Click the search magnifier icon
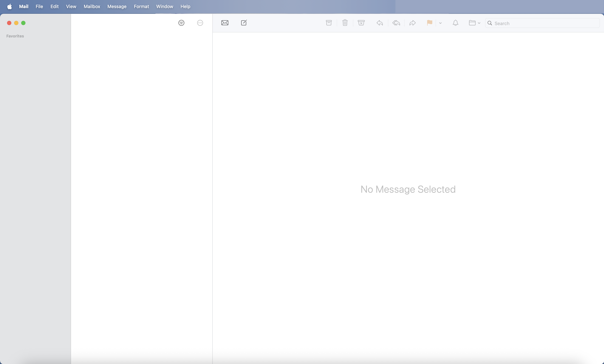The height and width of the screenshot is (364, 604). [490, 23]
